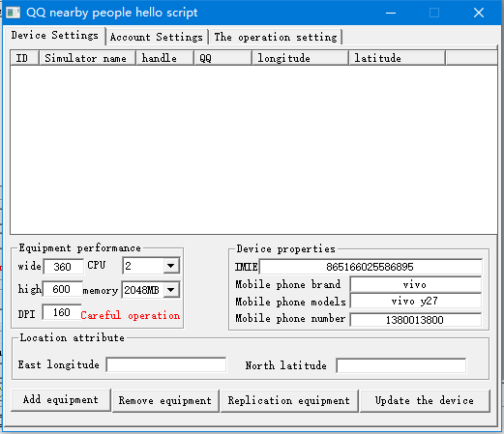This screenshot has width=504, height=434.
Task: Click the longitude column header
Action: coord(301,58)
